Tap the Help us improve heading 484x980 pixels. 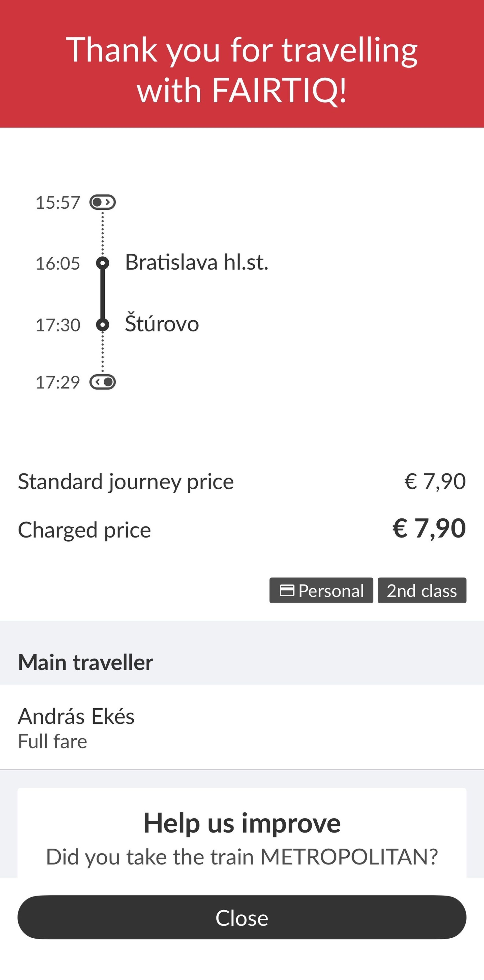pos(242,823)
